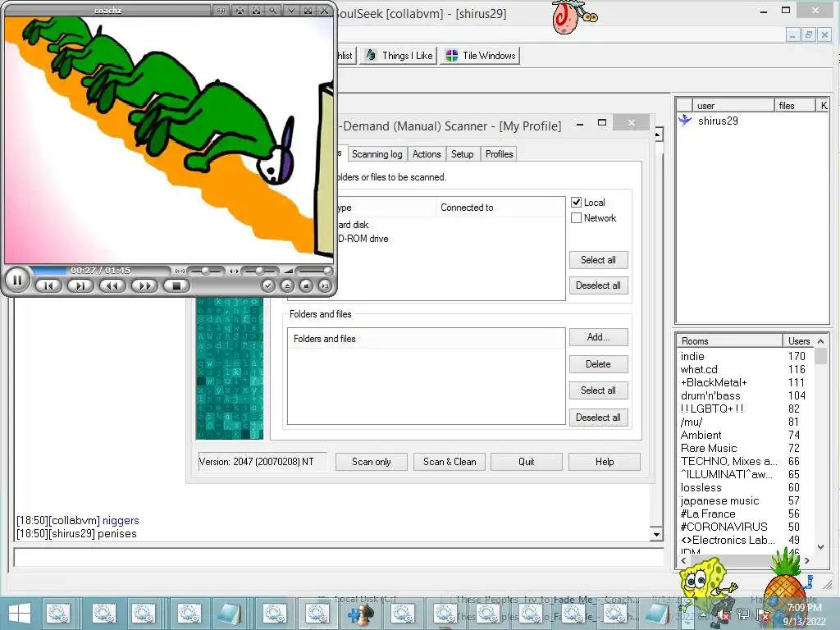
Task: Click the magnifier icon in coachz title bar
Action: click(272, 10)
